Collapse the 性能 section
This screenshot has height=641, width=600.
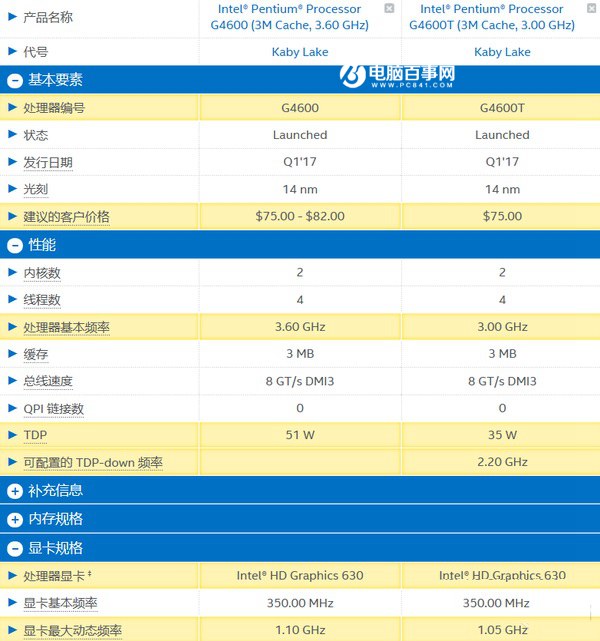pos(15,246)
